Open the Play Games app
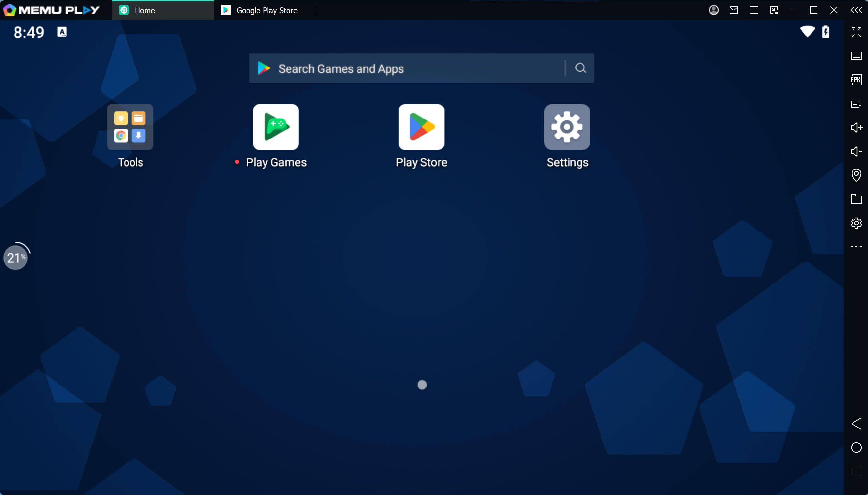 click(276, 127)
